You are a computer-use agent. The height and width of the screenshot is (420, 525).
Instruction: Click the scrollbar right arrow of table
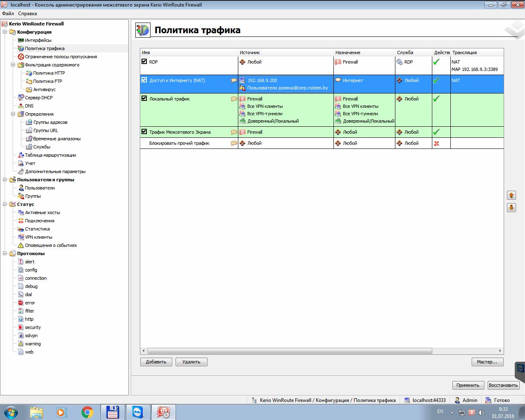[x=500, y=351]
